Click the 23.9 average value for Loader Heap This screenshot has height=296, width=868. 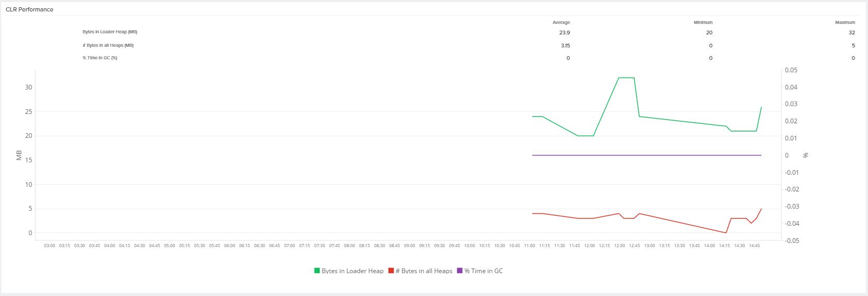tap(564, 32)
